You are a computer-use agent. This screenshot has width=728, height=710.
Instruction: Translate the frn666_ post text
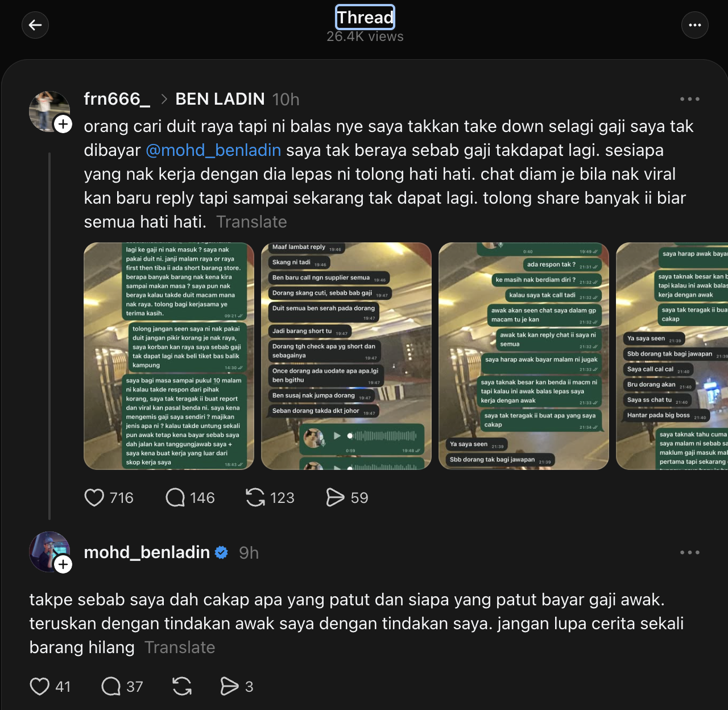[251, 222]
